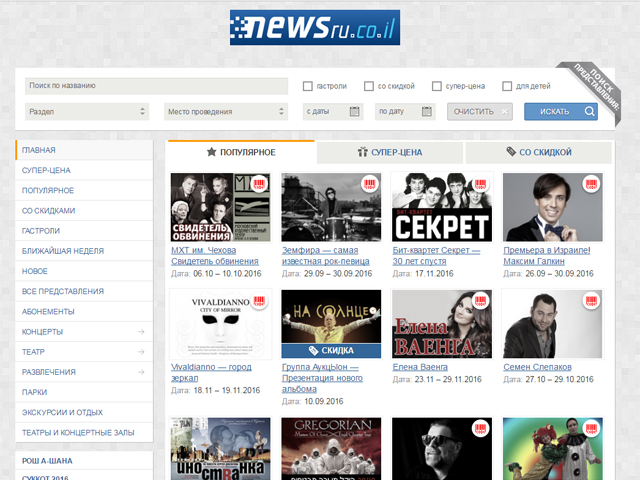This screenshot has width=640, height=480.
Task: Click the star icon in Популярное tab
Action: (211, 152)
